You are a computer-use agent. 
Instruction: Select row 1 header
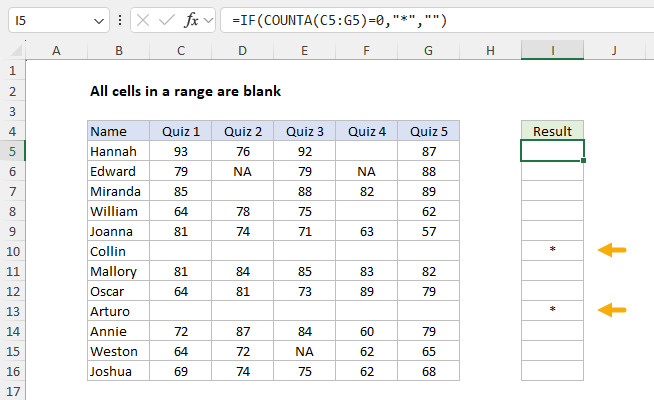coord(13,70)
